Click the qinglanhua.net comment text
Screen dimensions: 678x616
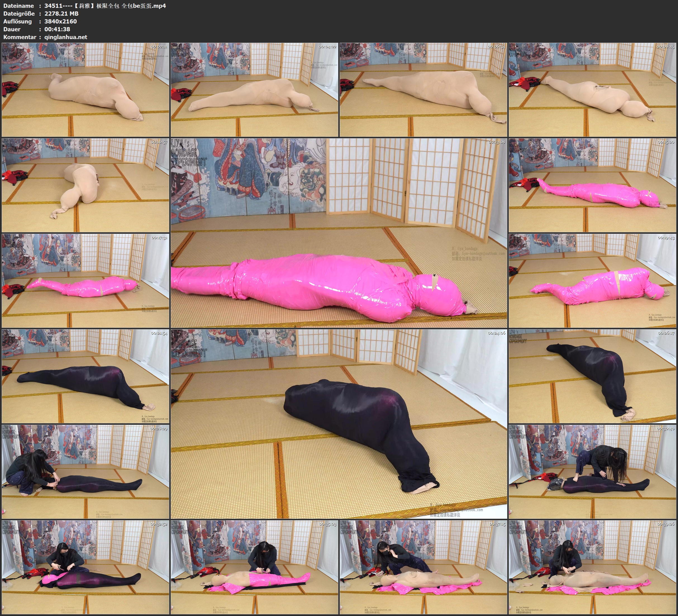click(66, 37)
